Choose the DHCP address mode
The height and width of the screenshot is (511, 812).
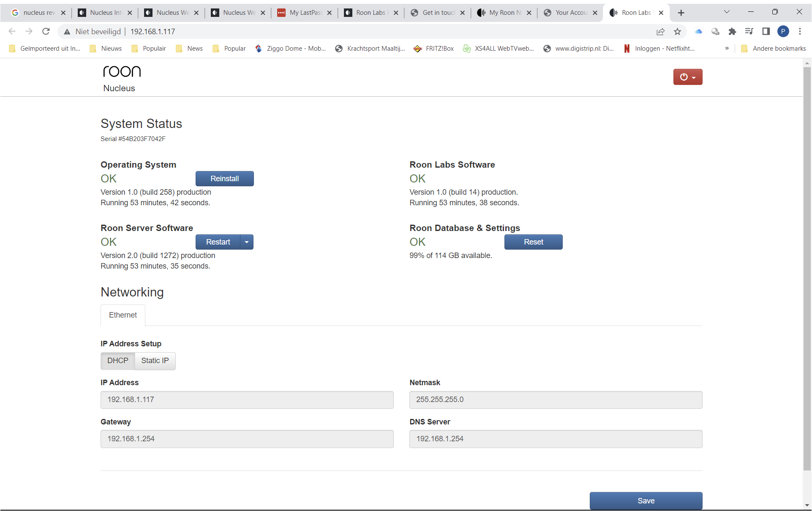[117, 361]
